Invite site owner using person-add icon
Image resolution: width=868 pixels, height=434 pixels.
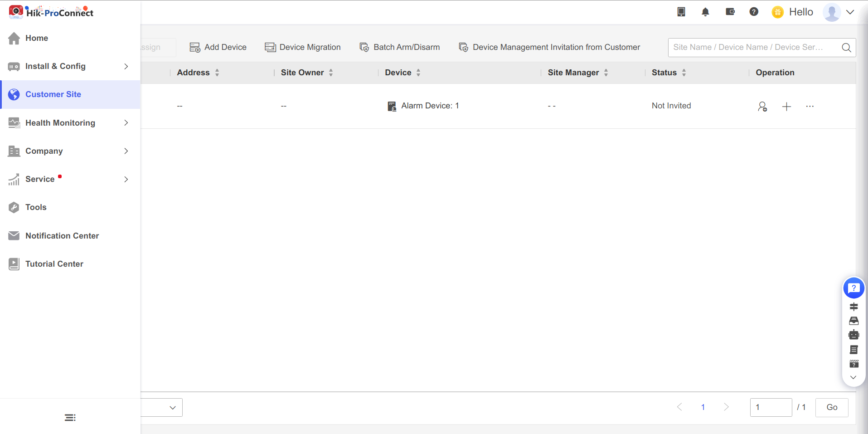pos(763,106)
